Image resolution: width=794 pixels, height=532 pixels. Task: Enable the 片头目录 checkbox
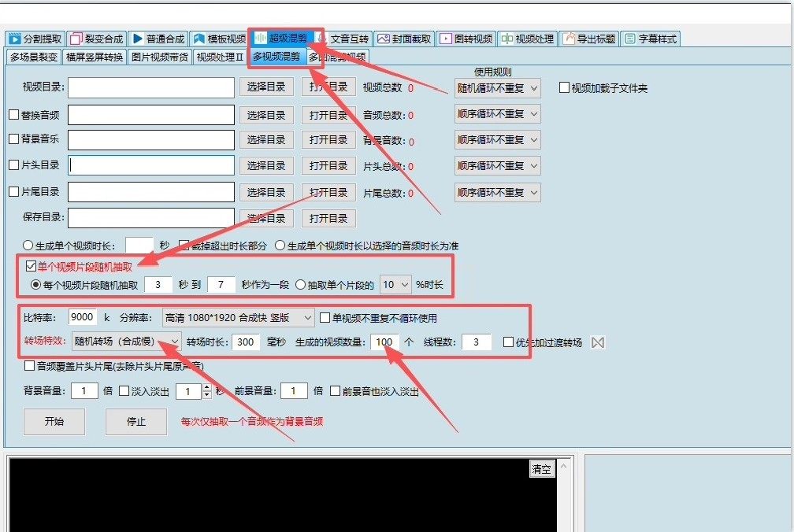14,164
